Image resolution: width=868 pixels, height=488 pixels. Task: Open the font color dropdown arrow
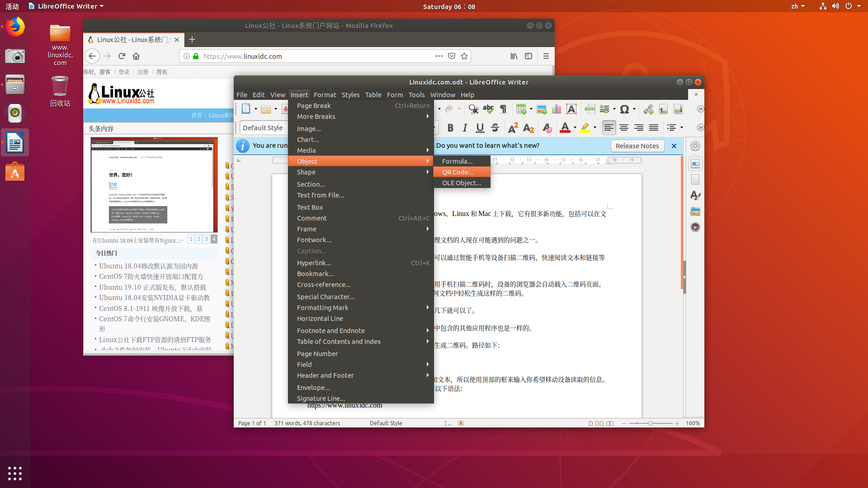[x=575, y=128]
